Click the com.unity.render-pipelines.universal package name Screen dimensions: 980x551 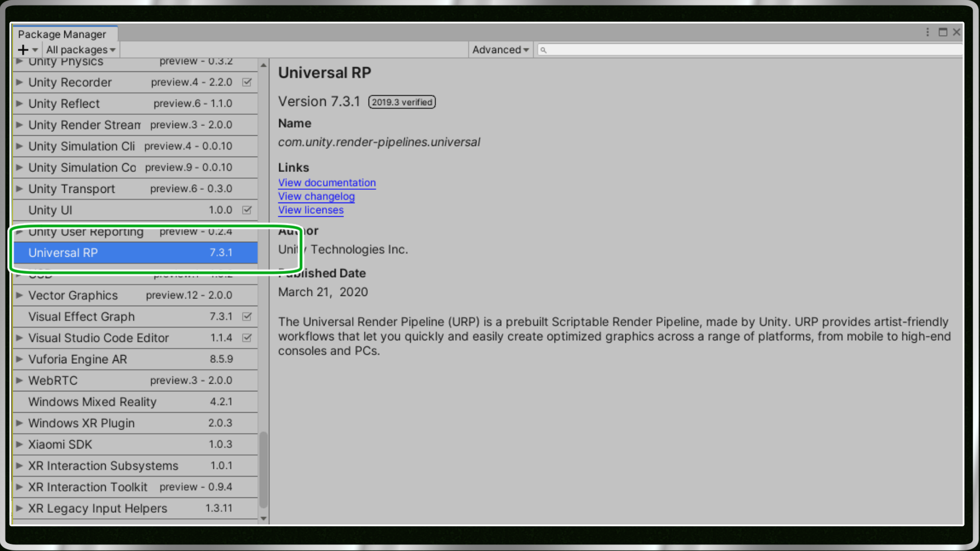click(379, 142)
